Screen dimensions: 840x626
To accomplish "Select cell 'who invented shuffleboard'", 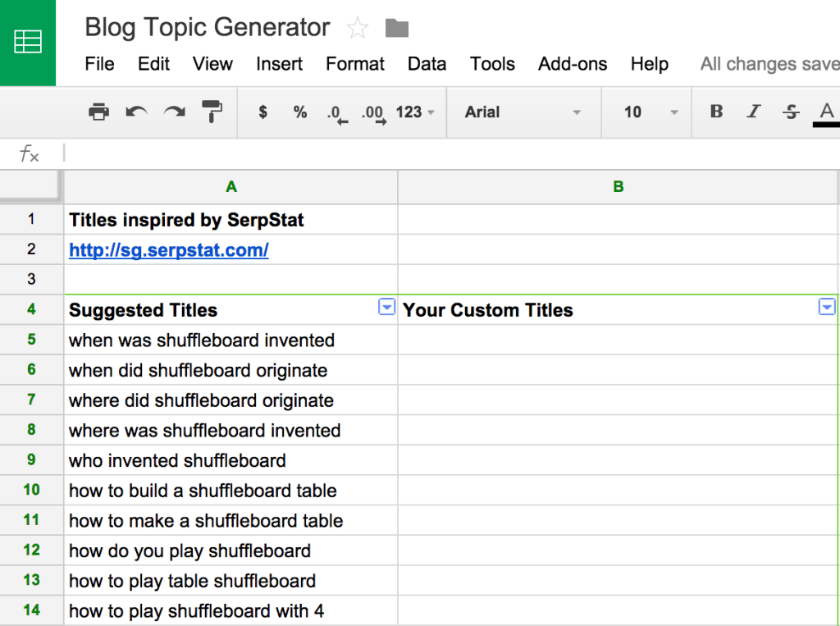I will [231, 459].
